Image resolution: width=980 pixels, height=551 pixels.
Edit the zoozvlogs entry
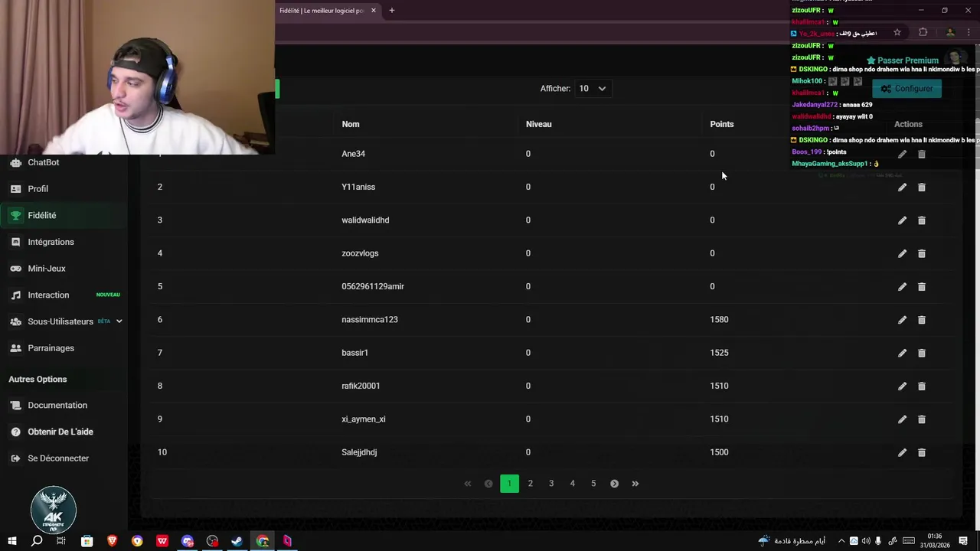tap(902, 253)
